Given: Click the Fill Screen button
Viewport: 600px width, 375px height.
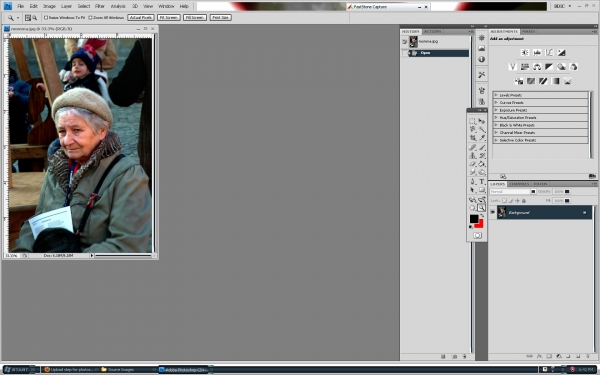Looking at the screenshot, I should 195,18.
